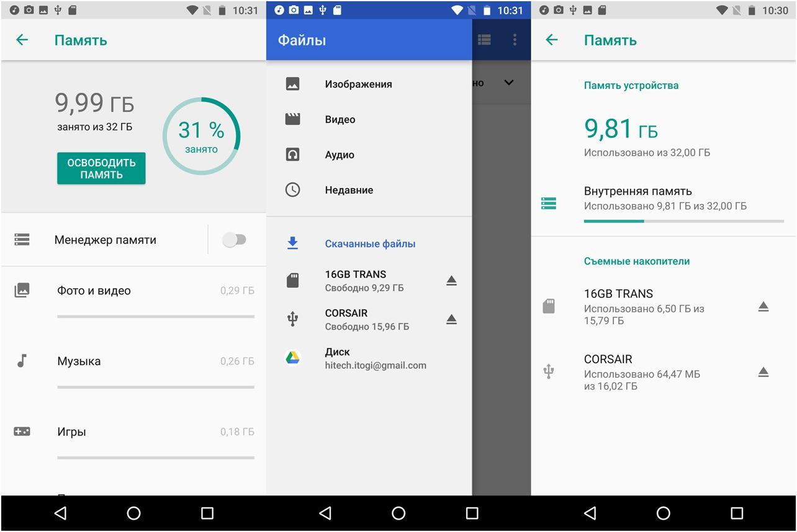Click the internal storage usage bar

tap(683, 220)
